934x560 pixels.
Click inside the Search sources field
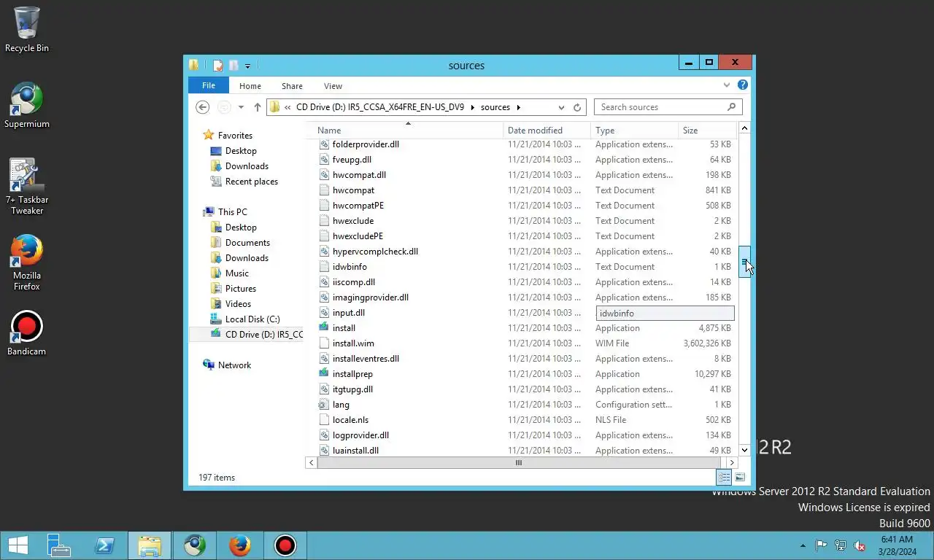(660, 107)
